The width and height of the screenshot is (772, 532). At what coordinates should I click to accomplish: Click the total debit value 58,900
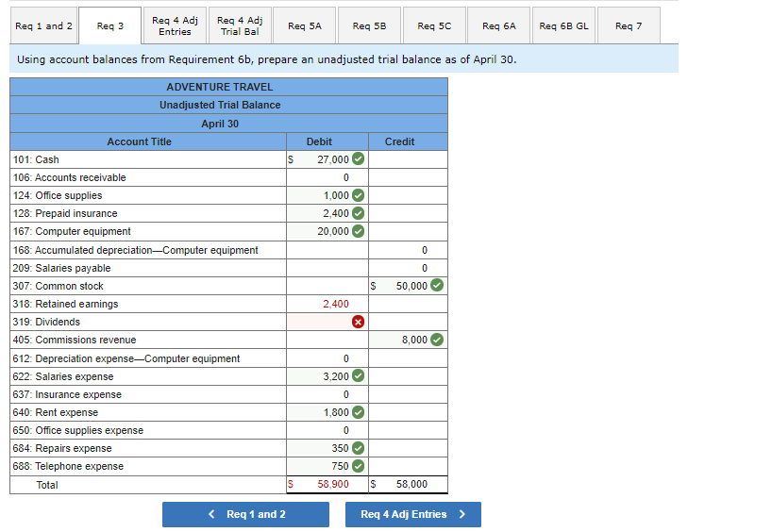[333, 484]
